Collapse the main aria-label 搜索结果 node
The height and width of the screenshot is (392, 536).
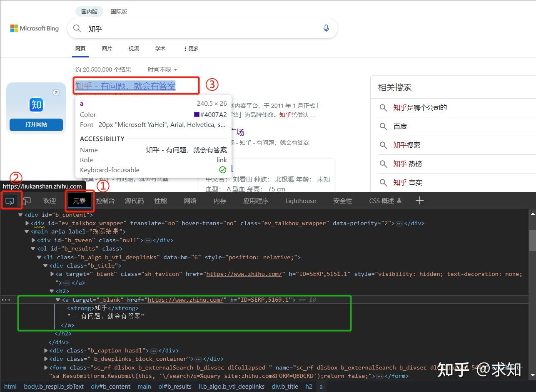[x=27, y=231]
